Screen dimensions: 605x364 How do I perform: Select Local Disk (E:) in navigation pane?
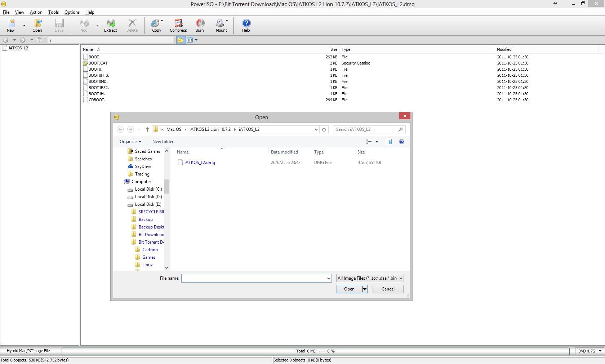(148, 204)
